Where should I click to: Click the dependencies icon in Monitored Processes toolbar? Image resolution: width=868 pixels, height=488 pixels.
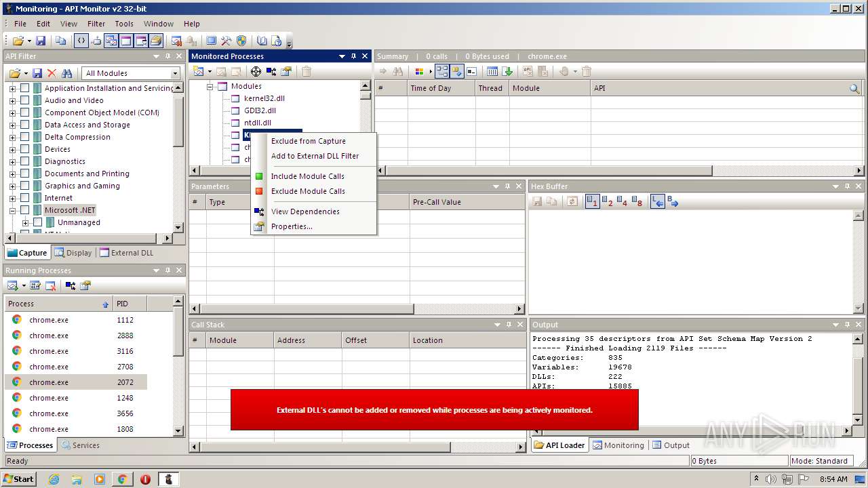pos(271,71)
